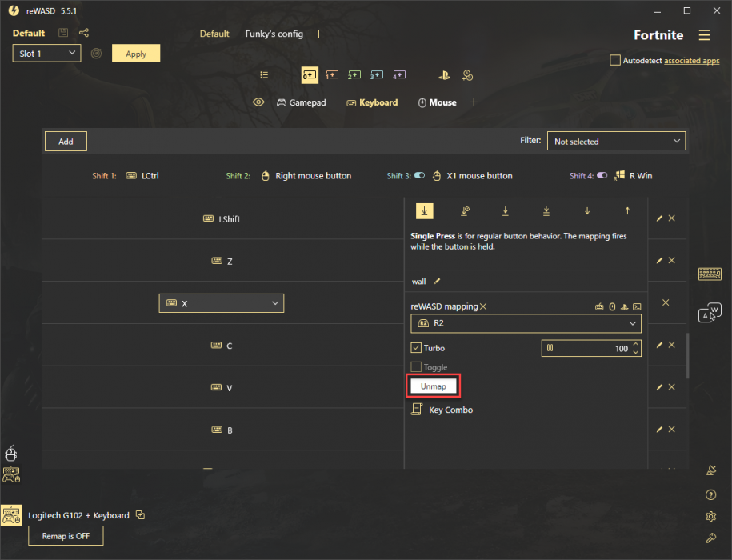Viewport: 732px width, 560px height.
Task: Flip the Shift 4 mode toggle switch
Action: tap(602, 175)
